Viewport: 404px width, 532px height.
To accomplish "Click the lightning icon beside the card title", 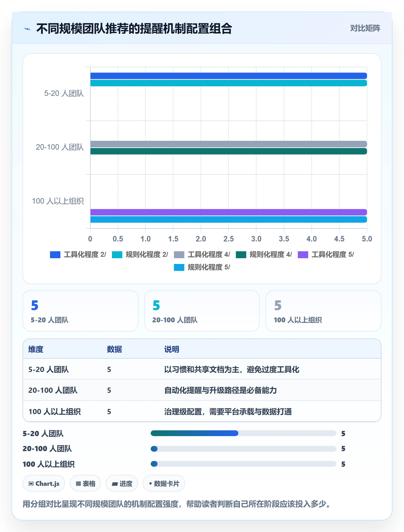I will 27,29.
